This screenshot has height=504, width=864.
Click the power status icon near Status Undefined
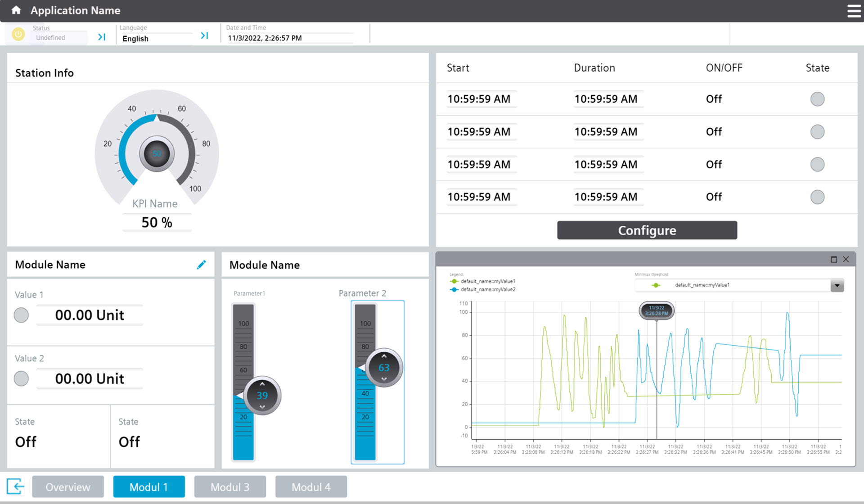18,33
